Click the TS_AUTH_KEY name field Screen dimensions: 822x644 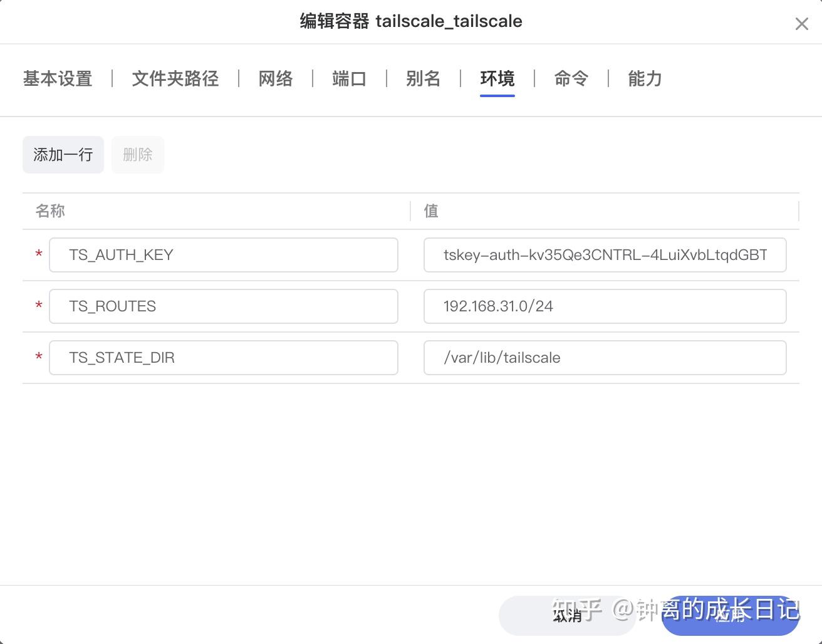(224, 255)
